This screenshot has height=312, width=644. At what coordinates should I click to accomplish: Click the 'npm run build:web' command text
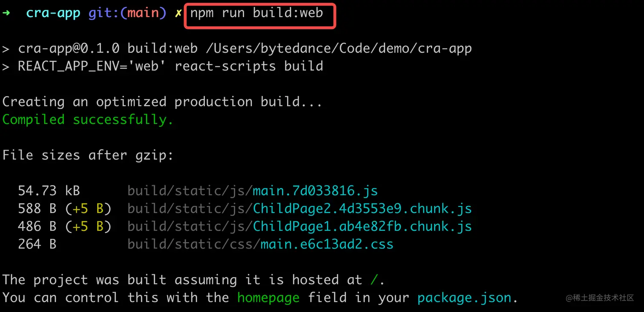tap(256, 13)
